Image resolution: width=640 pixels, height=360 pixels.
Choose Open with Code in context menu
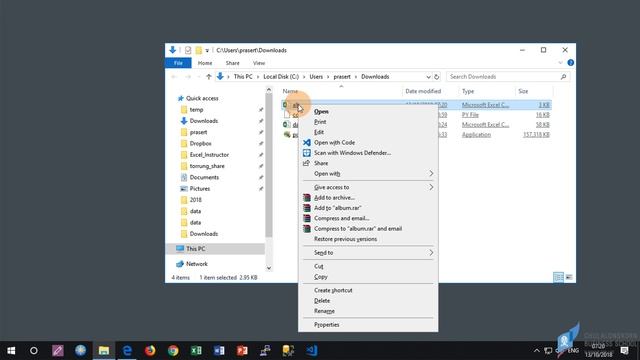pos(334,142)
